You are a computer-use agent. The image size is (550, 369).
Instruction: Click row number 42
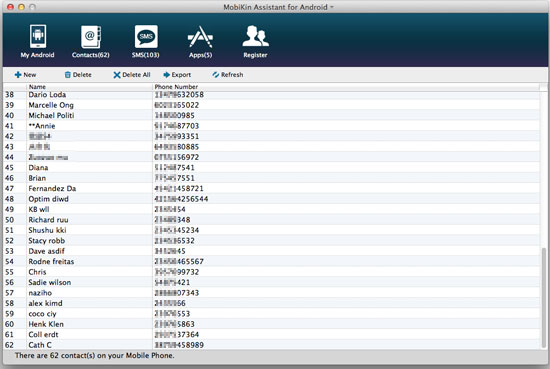click(9, 136)
